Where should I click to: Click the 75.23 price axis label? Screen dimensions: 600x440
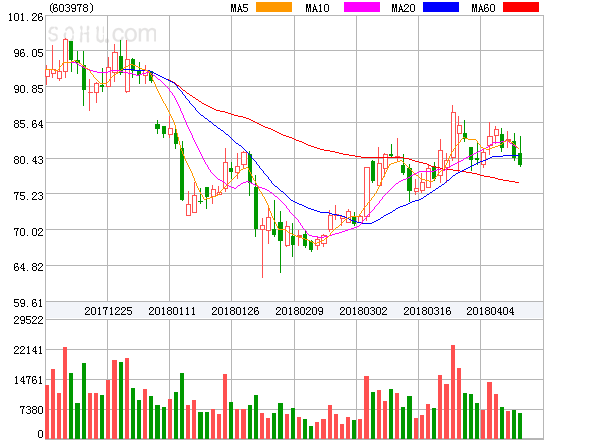(29, 196)
